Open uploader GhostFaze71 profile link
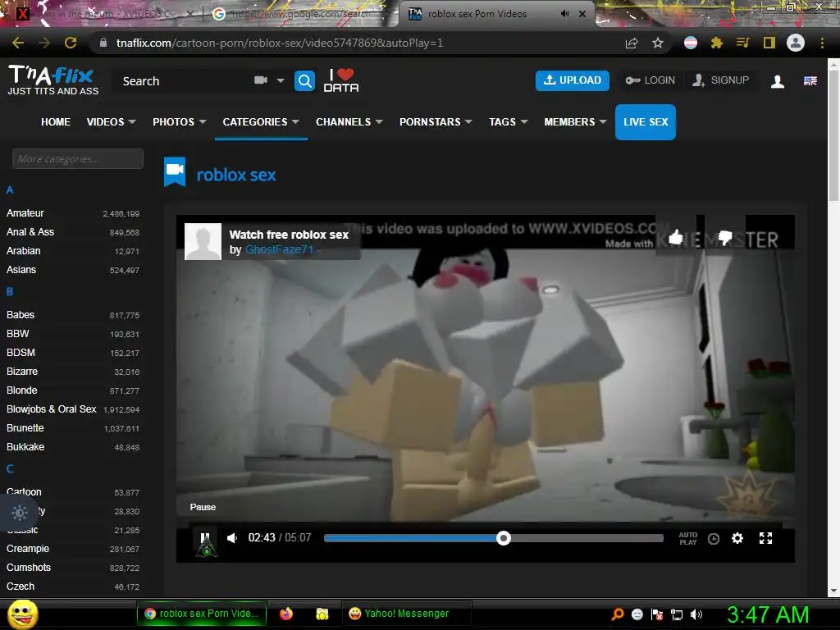 pos(279,249)
